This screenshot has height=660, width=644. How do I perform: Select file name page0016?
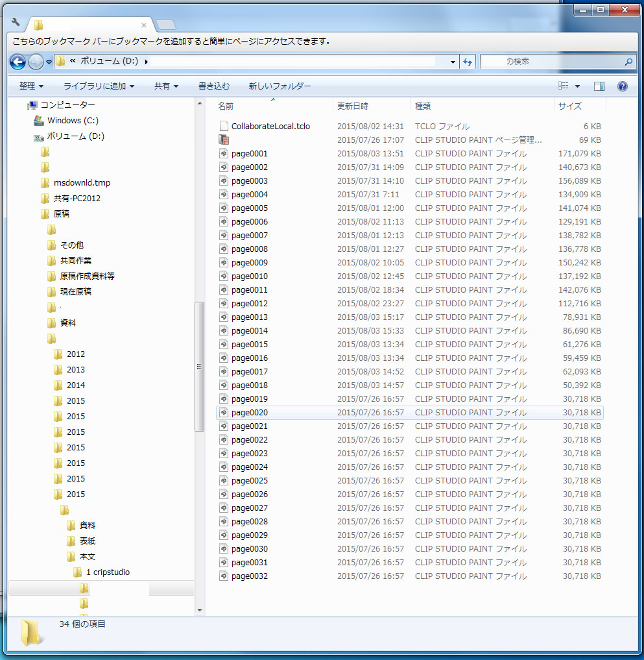[x=250, y=358]
